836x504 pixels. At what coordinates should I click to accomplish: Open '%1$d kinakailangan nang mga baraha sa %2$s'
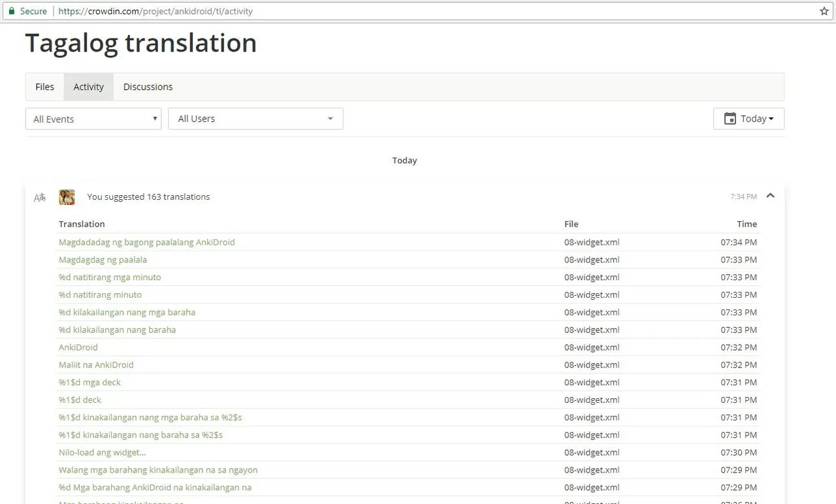coord(150,418)
